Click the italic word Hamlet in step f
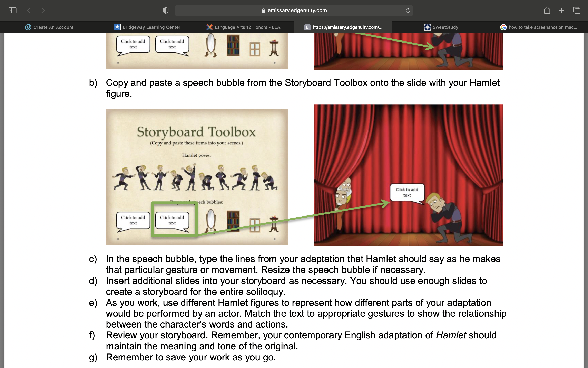Screen dimensions: 588x368 (451, 335)
